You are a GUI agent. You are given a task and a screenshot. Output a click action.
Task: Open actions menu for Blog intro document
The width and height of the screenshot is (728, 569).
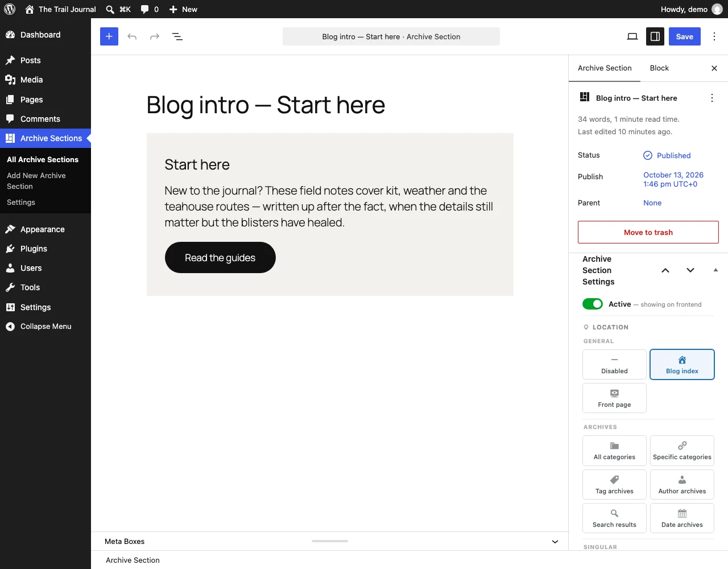point(712,98)
